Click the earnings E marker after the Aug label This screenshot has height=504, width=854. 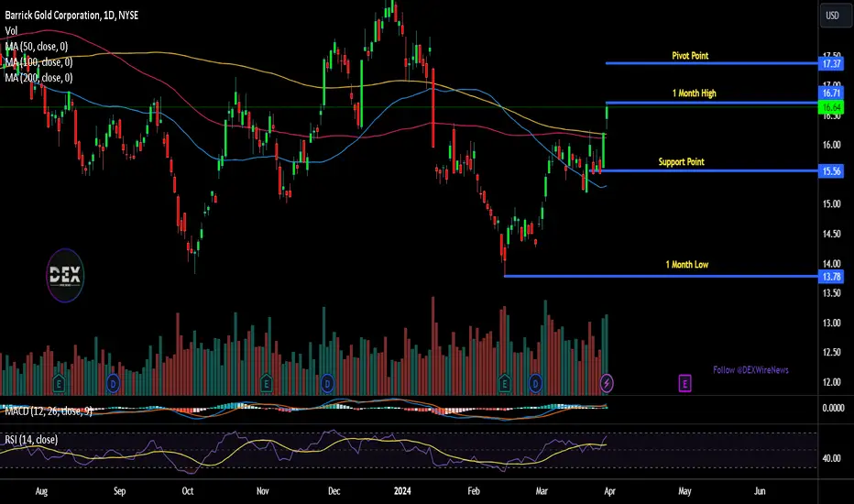(x=59, y=384)
